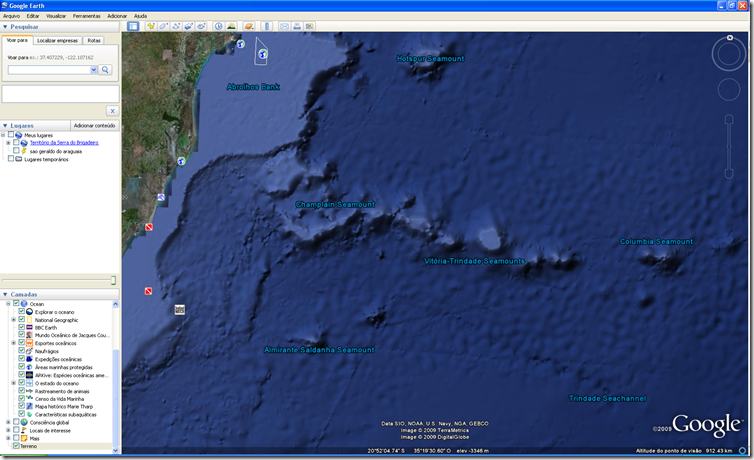Collapse the Camadas panel
The width and height of the screenshot is (754, 460).
tap(5, 294)
